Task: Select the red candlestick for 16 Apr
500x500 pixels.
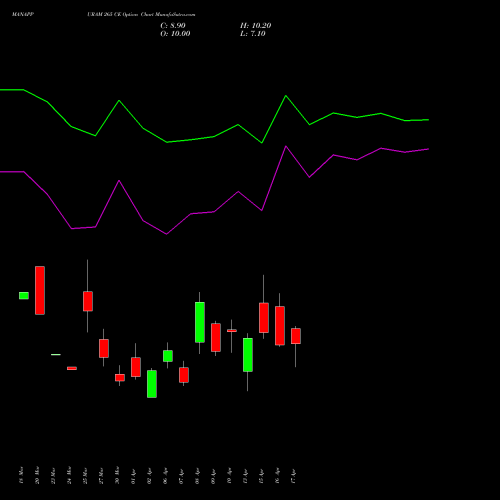Action: coord(280,326)
